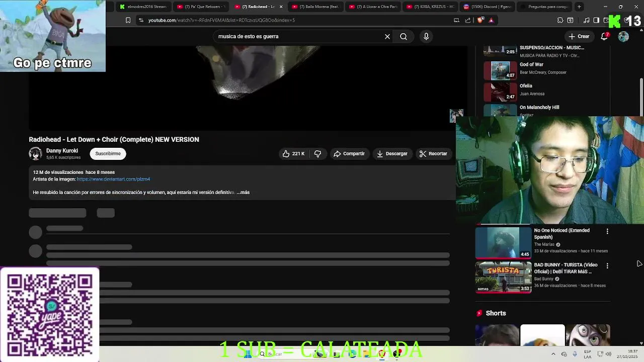Open the media control music note icon

pos(587,20)
